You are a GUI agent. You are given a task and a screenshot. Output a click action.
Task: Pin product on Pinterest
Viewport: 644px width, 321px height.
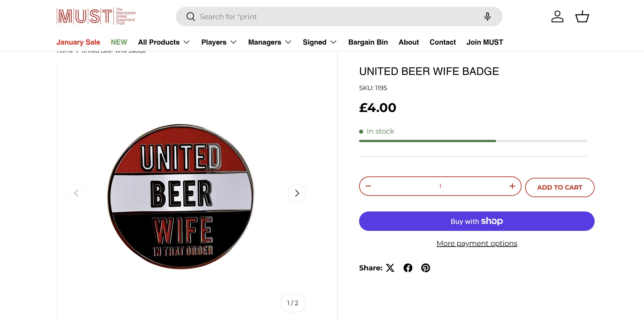click(425, 268)
